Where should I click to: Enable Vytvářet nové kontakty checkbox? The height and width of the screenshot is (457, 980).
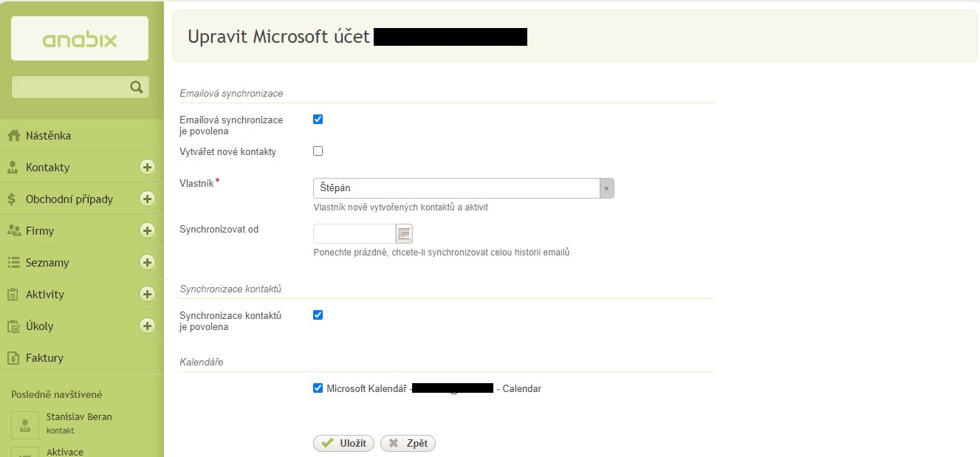pyautogui.click(x=318, y=151)
